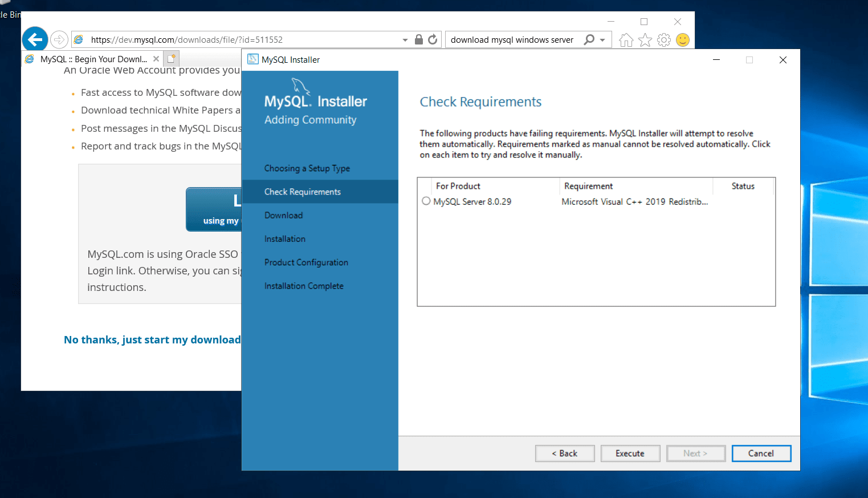Open Favorites with the star icon
This screenshot has width=868, height=498.
click(645, 39)
